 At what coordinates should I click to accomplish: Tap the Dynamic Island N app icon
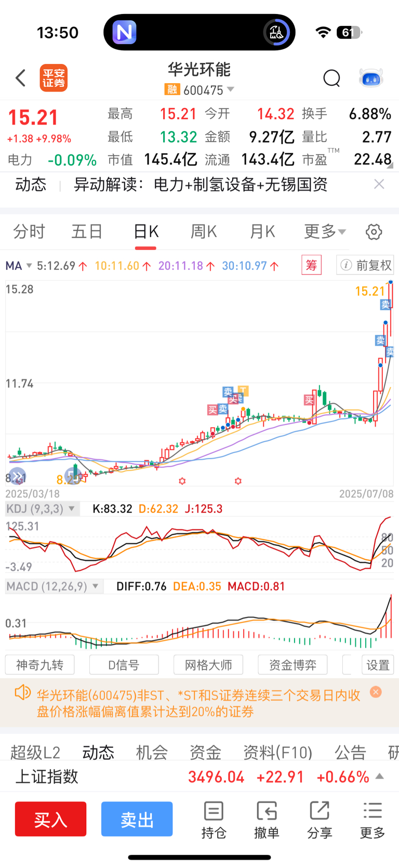pos(124,32)
